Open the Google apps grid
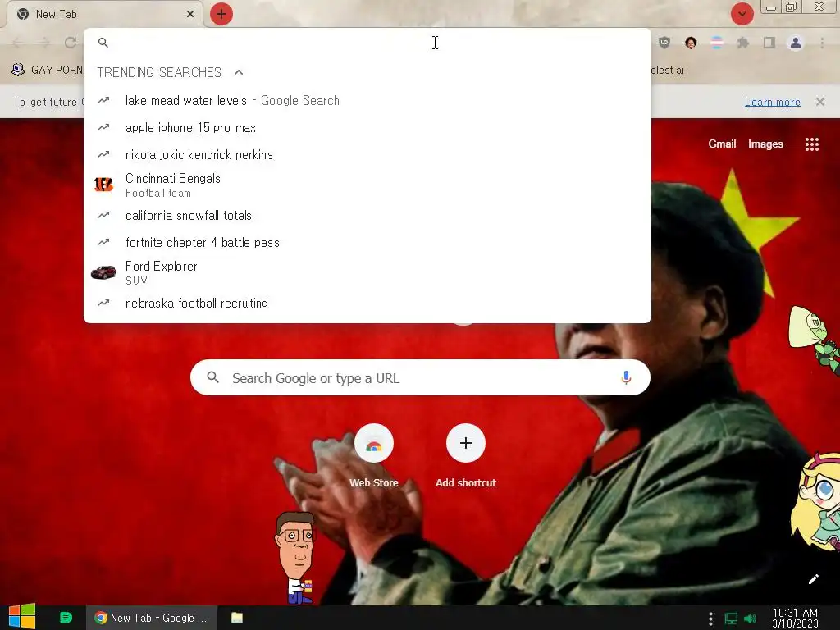The width and height of the screenshot is (840, 630). point(811,144)
